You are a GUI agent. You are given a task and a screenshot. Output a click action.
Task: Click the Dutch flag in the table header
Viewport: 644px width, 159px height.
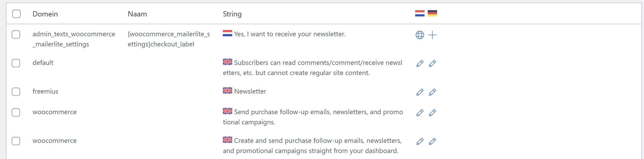(420, 13)
